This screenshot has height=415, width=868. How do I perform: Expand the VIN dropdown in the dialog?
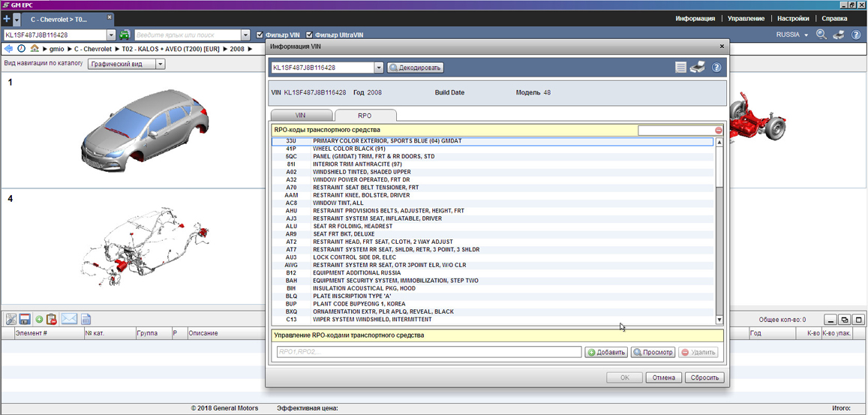tap(378, 68)
